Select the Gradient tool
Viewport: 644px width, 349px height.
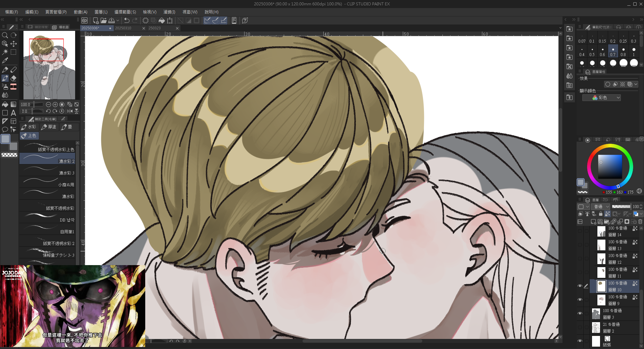point(13,104)
